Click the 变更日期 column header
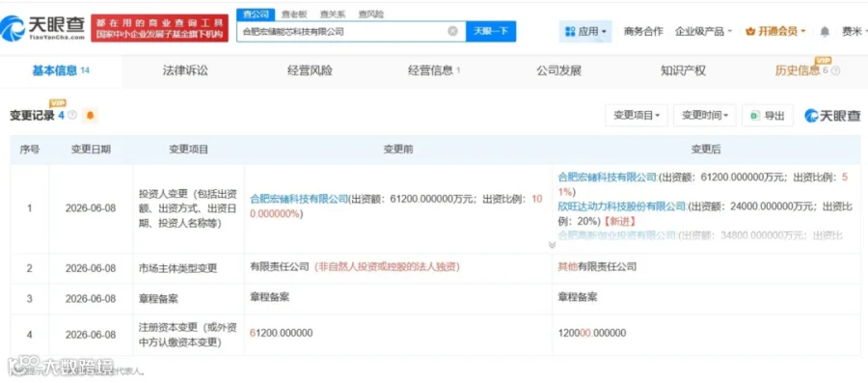Viewport: 868px width, 383px height. [x=91, y=150]
